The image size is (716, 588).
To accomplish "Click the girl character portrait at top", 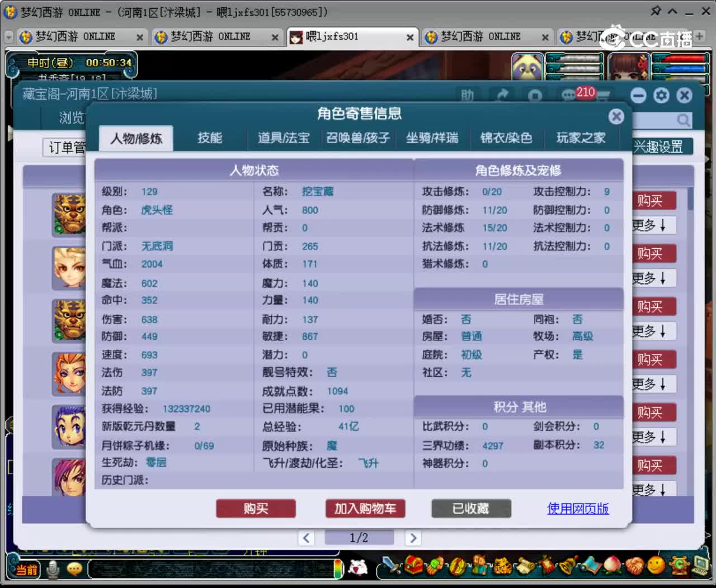I will click(628, 68).
